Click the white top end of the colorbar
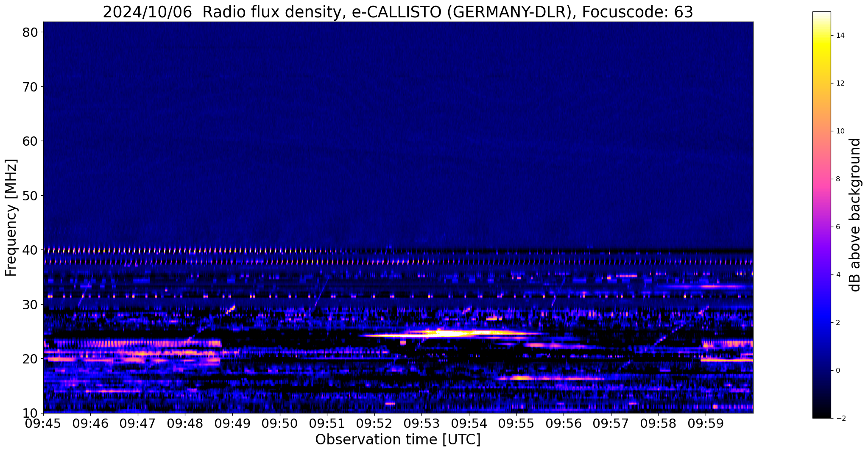This screenshot has width=868, height=452. tap(821, 15)
